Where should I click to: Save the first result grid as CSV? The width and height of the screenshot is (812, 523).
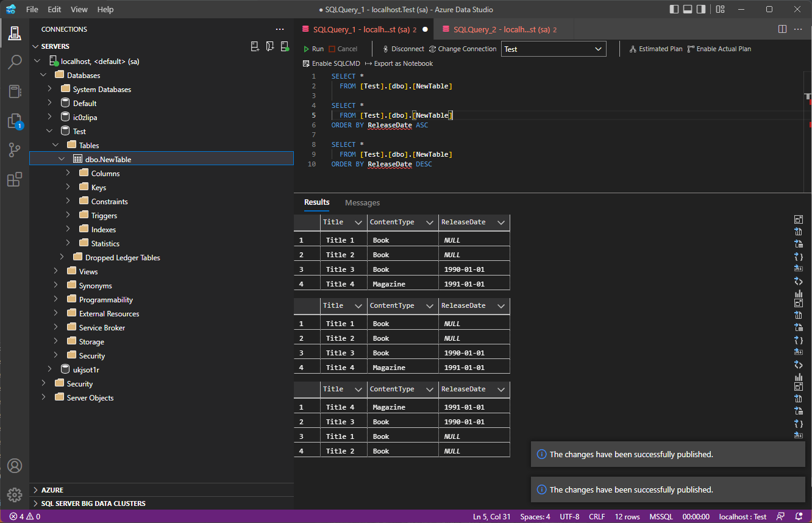tap(799, 231)
